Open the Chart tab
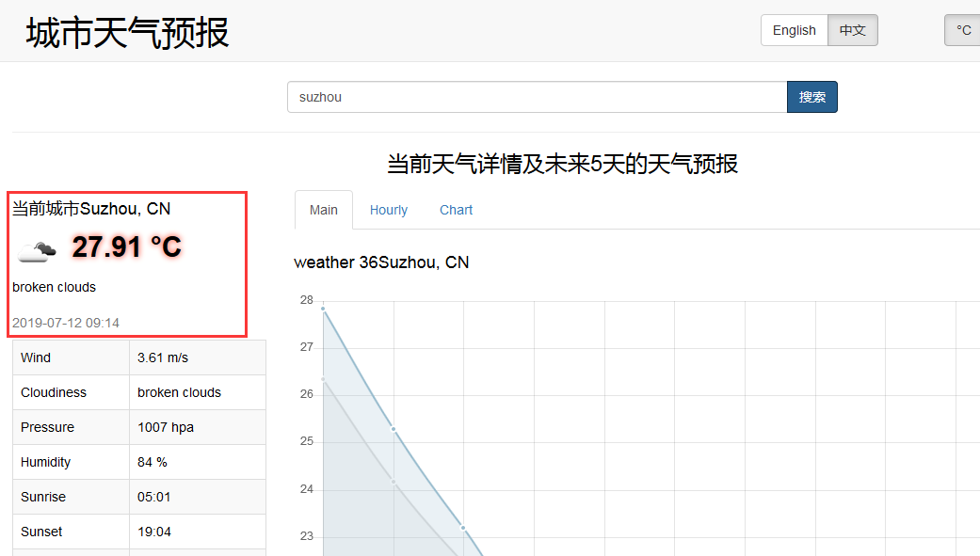 coord(456,210)
